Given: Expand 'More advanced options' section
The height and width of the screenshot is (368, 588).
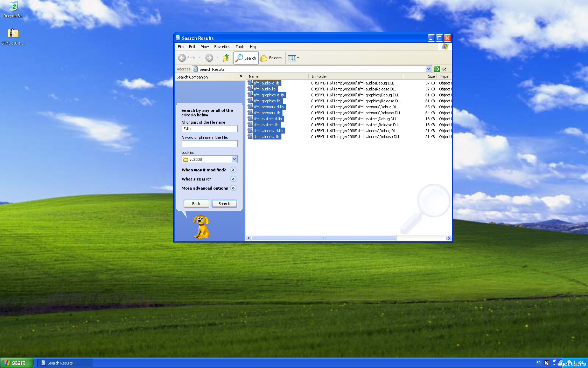Looking at the screenshot, I should click(233, 188).
